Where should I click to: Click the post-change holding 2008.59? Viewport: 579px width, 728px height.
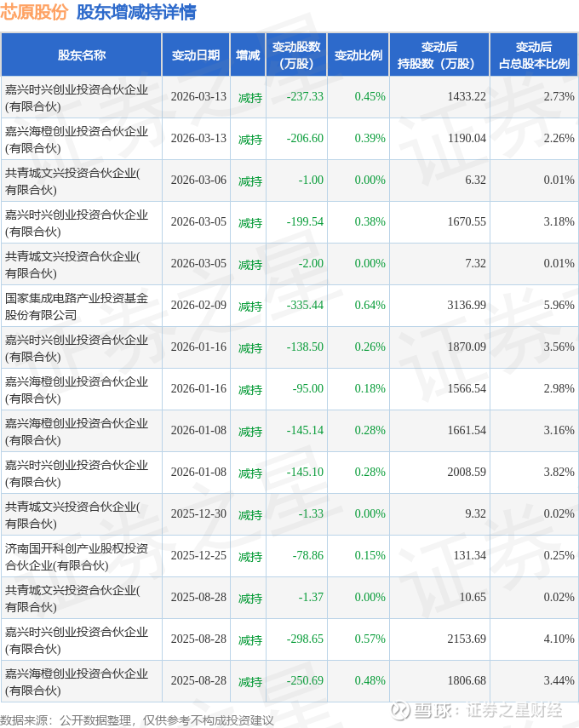coord(467,472)
